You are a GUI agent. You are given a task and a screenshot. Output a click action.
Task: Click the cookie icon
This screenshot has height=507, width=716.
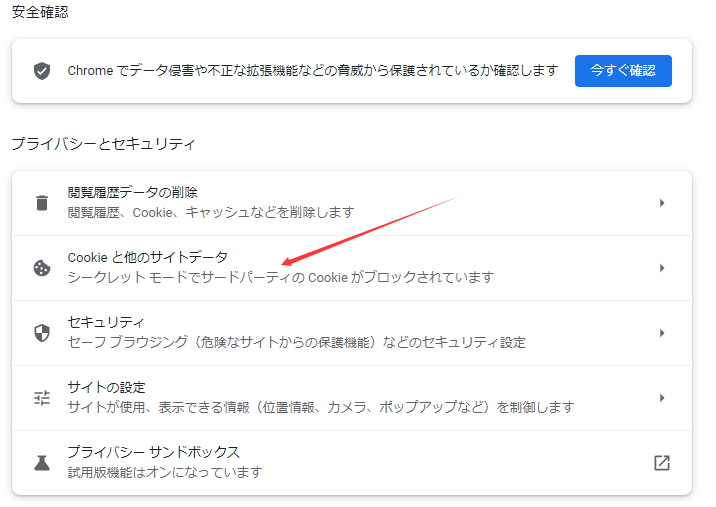coord(41,268)
